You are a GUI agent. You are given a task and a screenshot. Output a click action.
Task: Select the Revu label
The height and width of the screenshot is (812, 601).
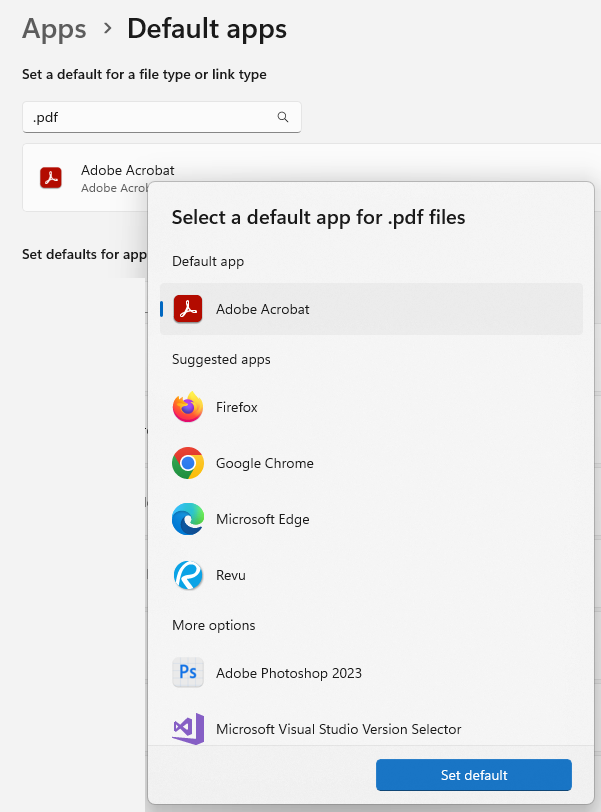click(x=230, y=575)
